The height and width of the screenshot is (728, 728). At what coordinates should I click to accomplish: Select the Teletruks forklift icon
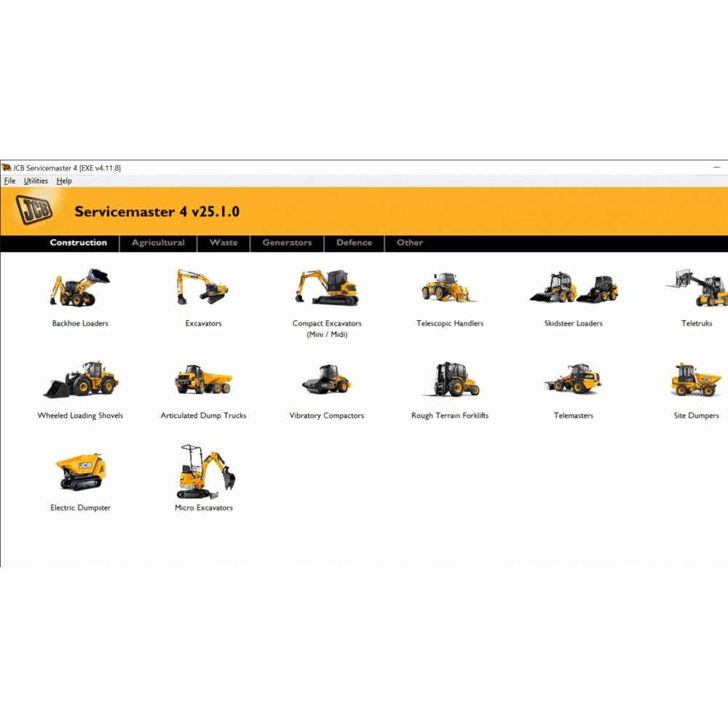coord(697,288)
